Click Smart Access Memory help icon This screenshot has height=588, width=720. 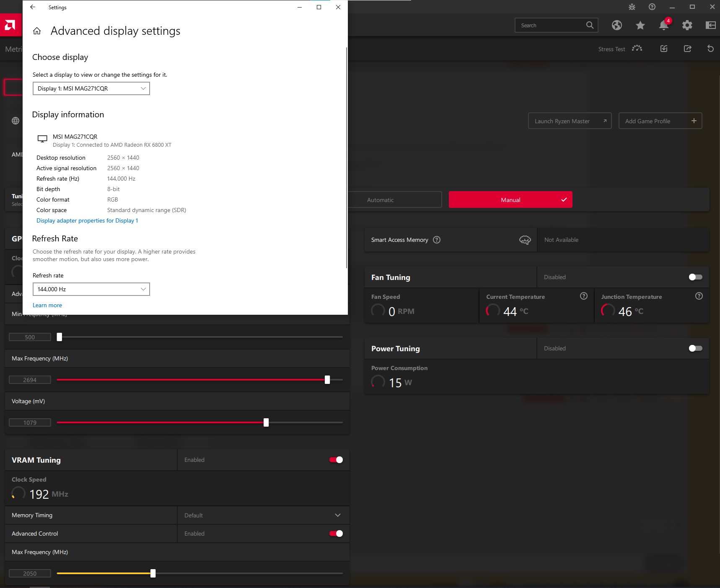click(x=437, y=240)
